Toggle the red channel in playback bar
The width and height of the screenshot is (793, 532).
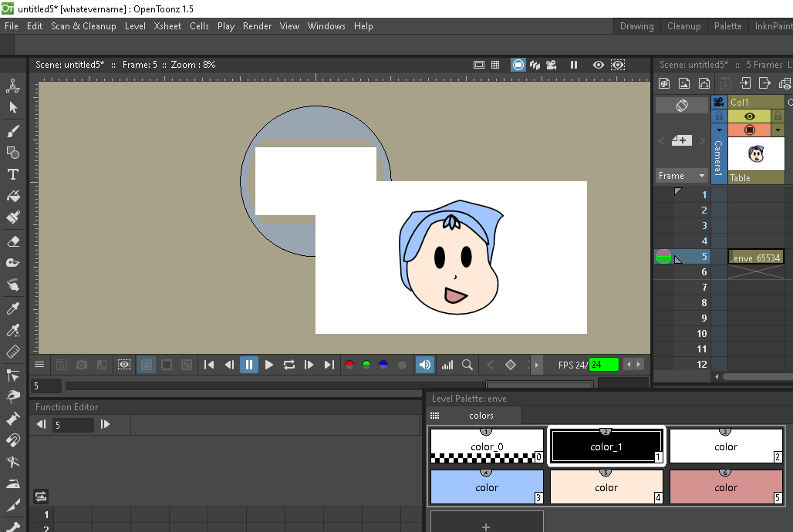[x=349, y=364]
